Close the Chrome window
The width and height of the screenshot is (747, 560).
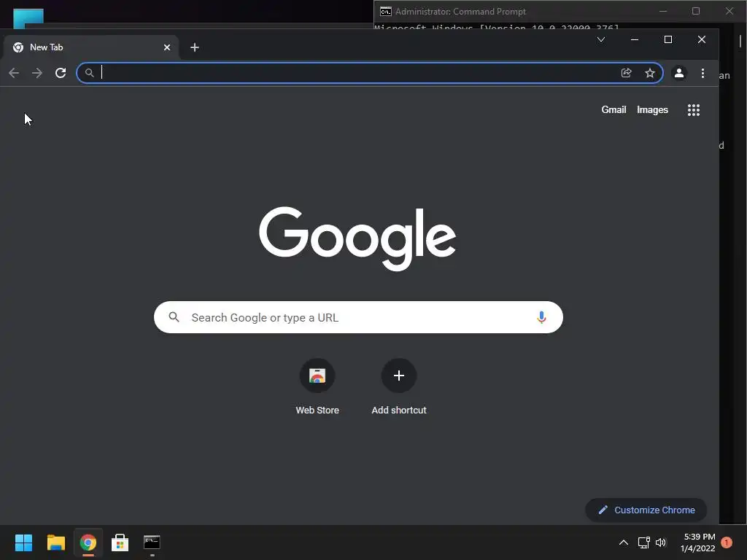[x=701, y=39]
